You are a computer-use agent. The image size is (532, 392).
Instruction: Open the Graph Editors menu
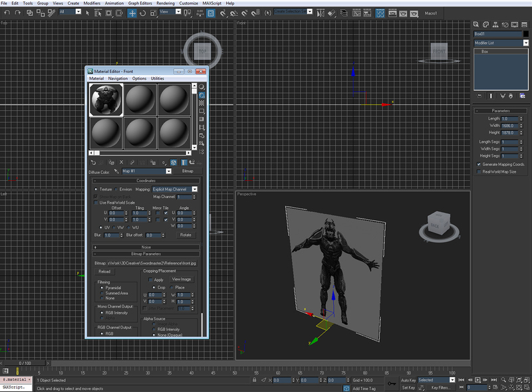click(x=140, y=3)
